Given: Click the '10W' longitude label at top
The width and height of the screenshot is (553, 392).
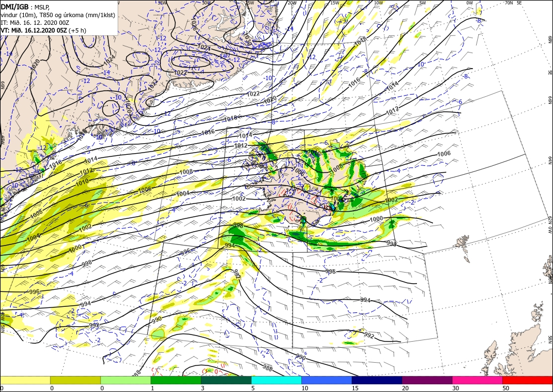Looking at the screenshot, I should [x=378, y=3].
